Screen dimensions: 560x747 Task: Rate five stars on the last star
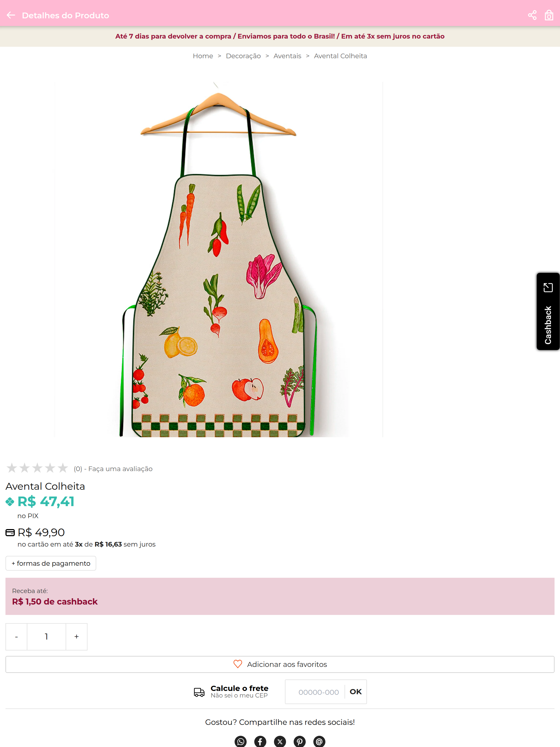63,468
